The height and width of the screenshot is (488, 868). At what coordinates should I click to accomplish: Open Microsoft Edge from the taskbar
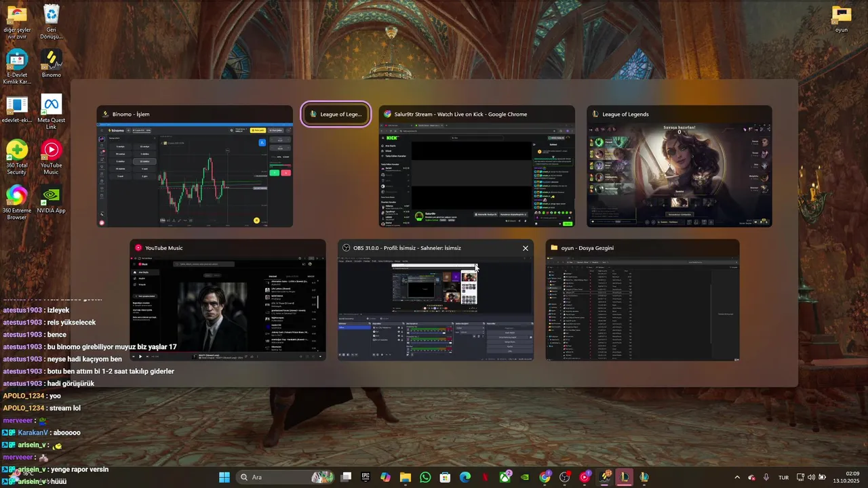tap(465, 477)
